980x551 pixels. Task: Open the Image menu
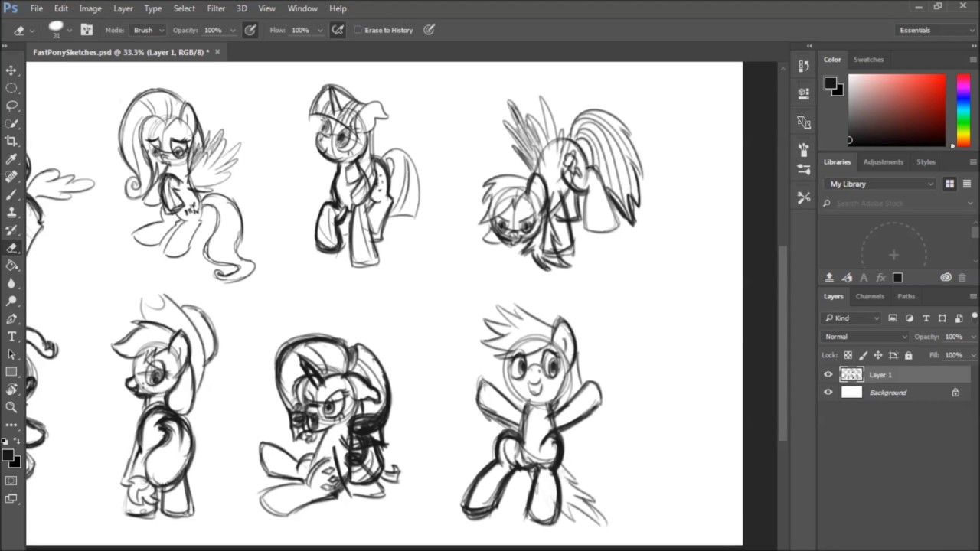(x=90, y=8)
